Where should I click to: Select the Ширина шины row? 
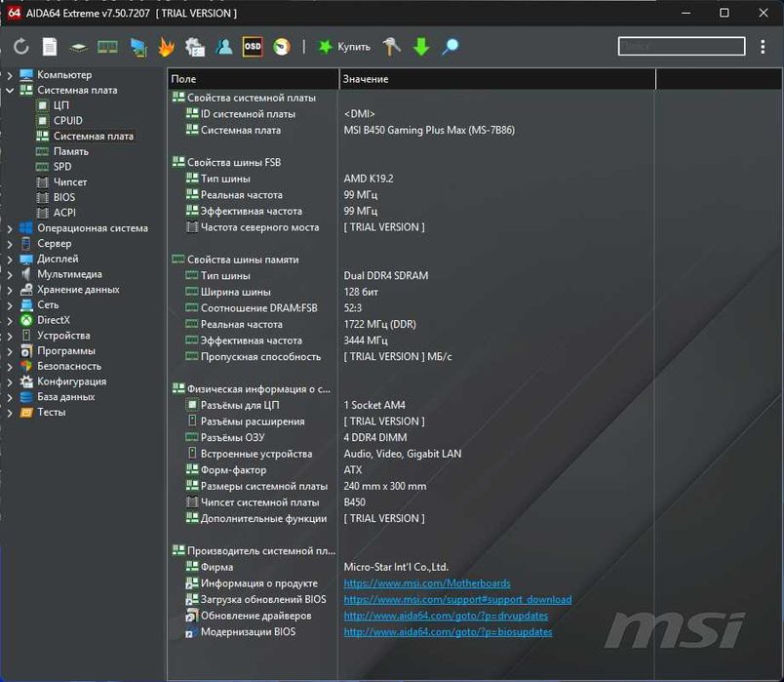click(x=411, y=292)
